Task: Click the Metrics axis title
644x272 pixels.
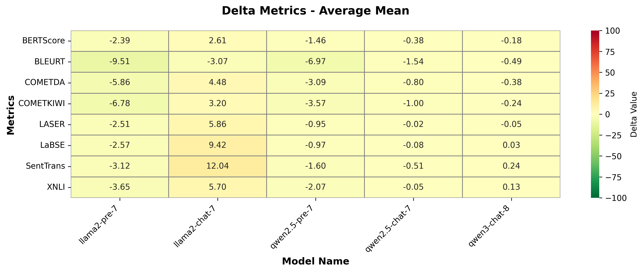Action: coord(10,115)
